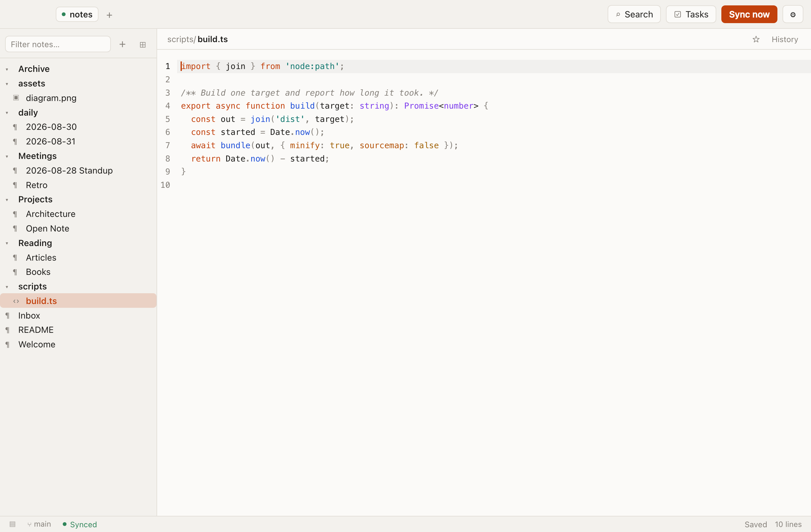Open the 2026-08-30 daily note
This screenshot has width=811, height=532.
click(78, 127)
